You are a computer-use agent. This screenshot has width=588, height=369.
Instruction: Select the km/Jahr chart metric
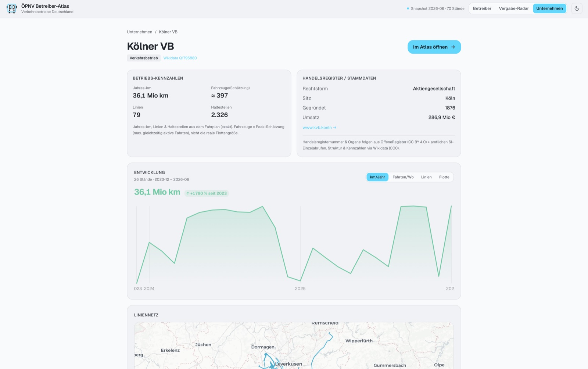[x=377, y=177]
